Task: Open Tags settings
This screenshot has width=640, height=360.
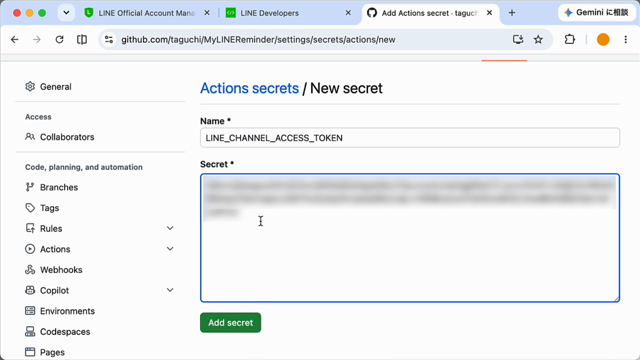Action: pyautogui.click(x=49, y=208)
